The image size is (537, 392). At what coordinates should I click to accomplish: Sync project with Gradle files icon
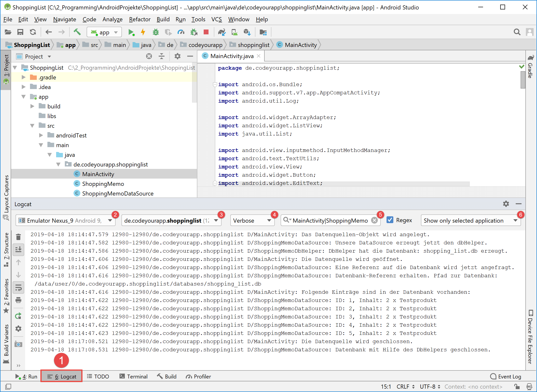click(x=222, y=32)
